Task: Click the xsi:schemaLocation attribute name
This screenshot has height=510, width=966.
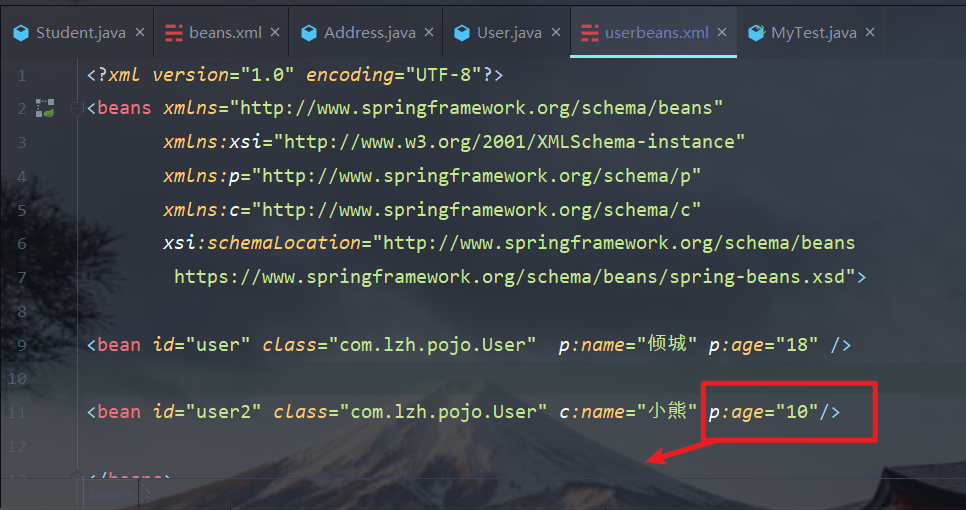Action: (262, 243)
